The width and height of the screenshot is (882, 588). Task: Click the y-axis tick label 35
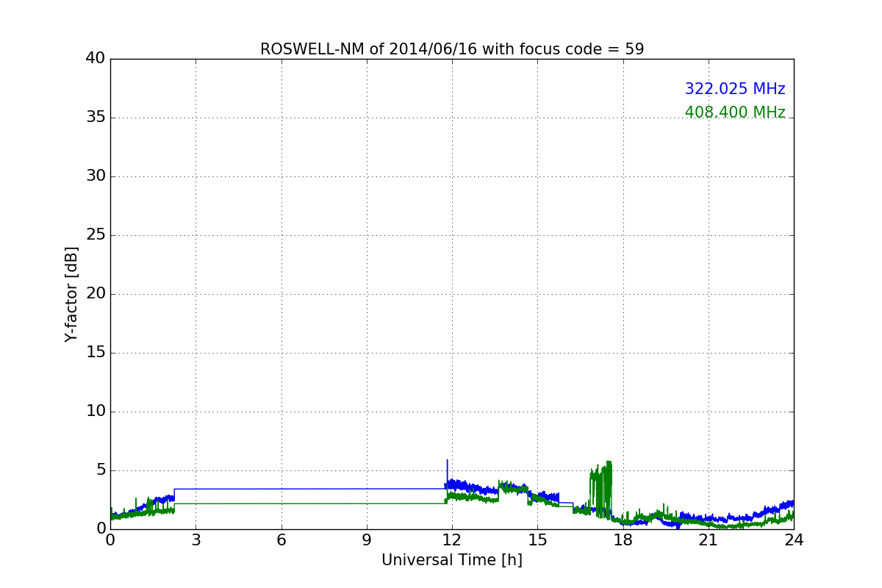[x=96, y=118]
